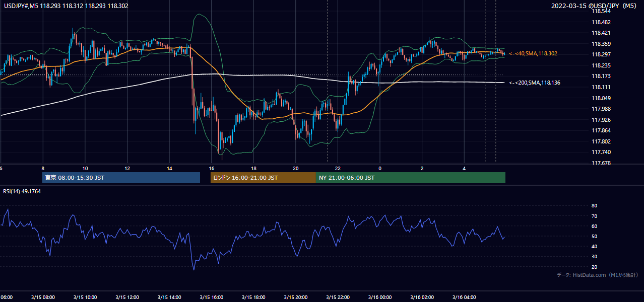The height and width of the screenshot is (302, 644).
Task: Click the 3/15 20:00 time axis label
Action: (295, 297)
